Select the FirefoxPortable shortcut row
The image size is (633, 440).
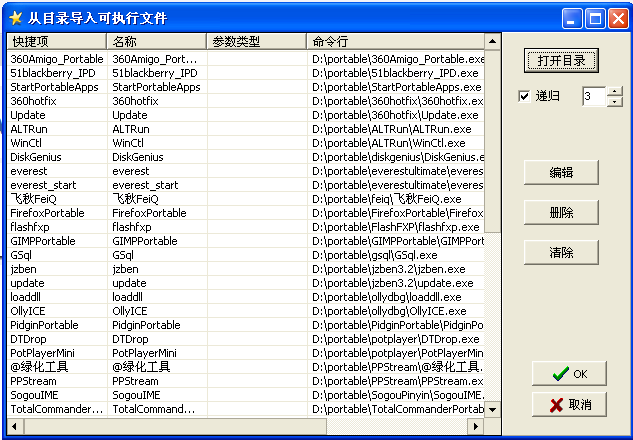pos(245,213)
